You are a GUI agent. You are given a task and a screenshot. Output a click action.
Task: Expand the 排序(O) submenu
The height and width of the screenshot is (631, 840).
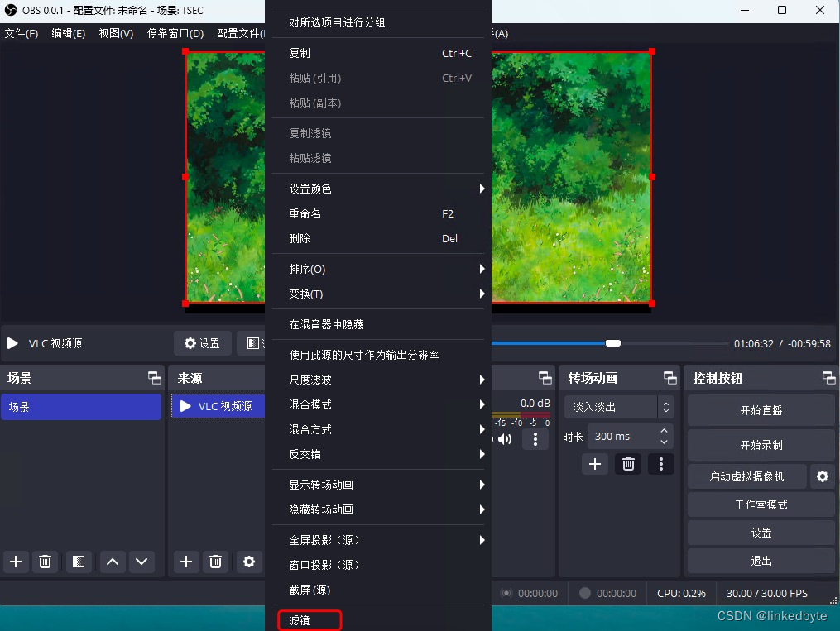point(378,269)
